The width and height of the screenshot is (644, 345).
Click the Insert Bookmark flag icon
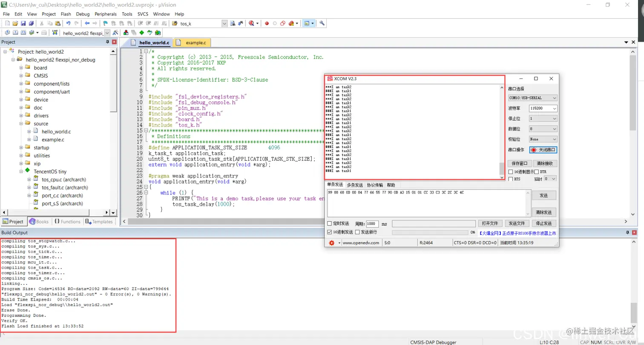tap(106, 23)
